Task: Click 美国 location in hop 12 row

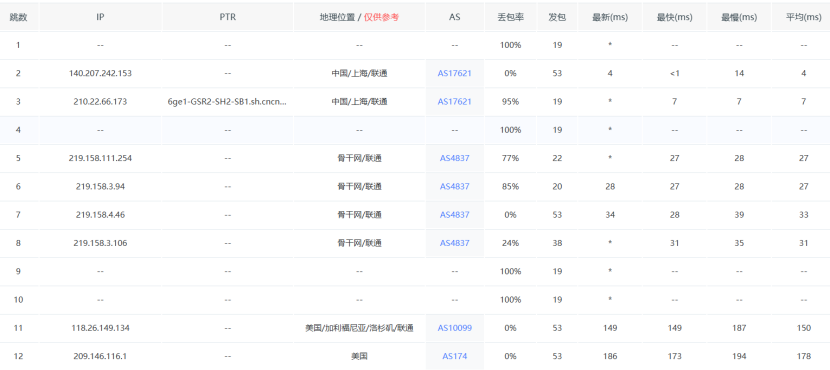Action: coord(359,356)
